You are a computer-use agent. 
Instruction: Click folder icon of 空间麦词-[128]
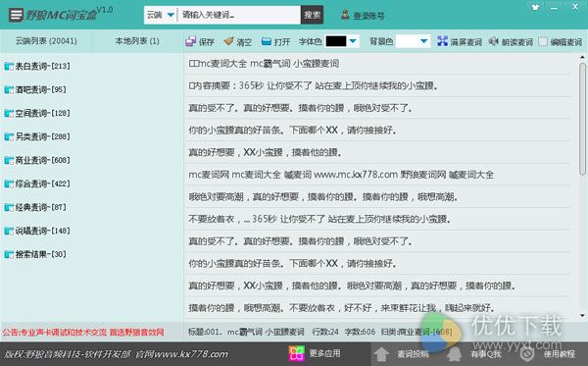tap(9, 114)
